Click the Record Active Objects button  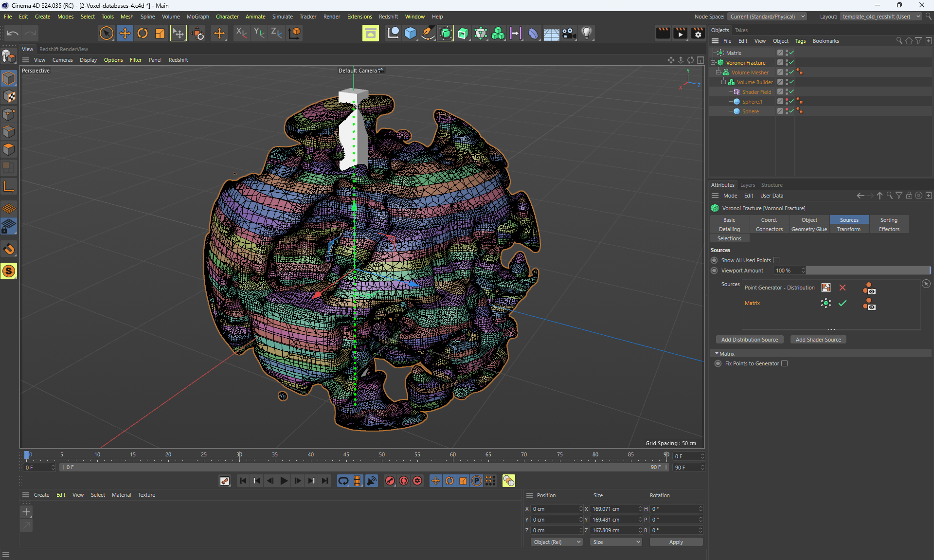coord(390,481)
